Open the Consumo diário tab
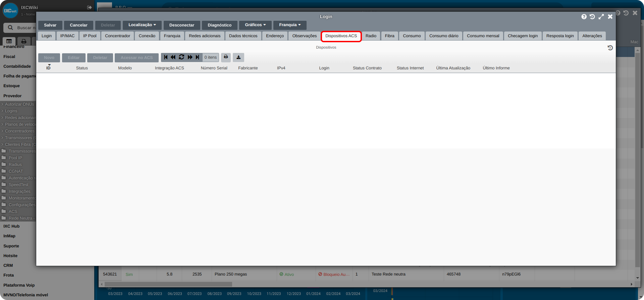This screenshot has width=644, height=300. (444, 36)
